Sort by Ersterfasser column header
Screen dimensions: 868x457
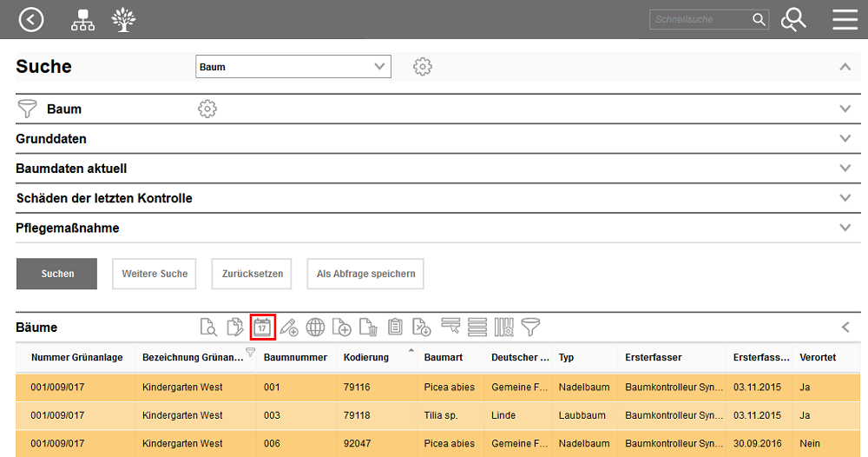[x=654, y=357]
